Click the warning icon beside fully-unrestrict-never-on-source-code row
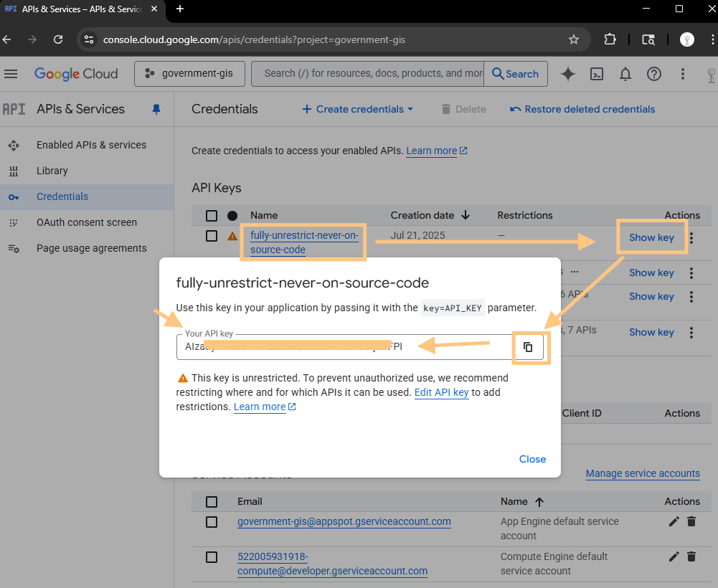The width and height of the screenshot is (718, 588). click(x=232, y=237)
